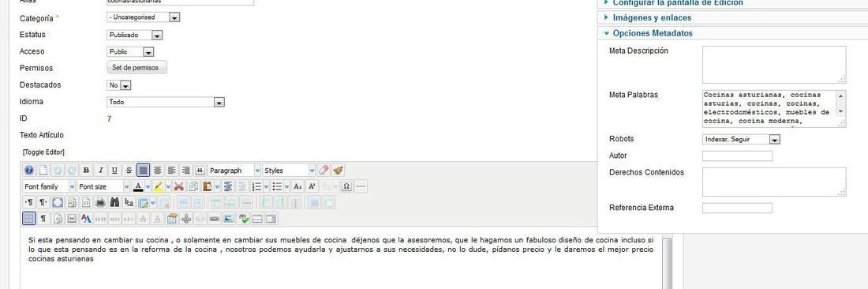Click the print icon in editor
This screenshot has width=868, height=289.
tap(100, 203)
